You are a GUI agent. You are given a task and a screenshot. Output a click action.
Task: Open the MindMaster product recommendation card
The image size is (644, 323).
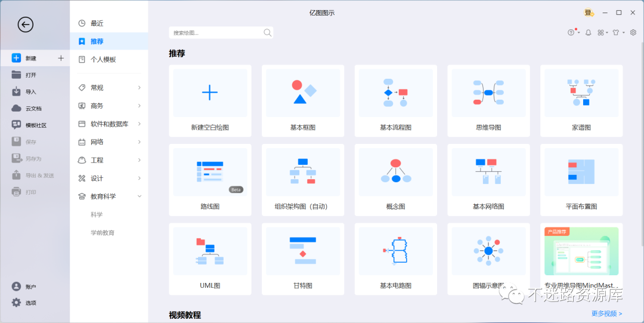(581, 259)
